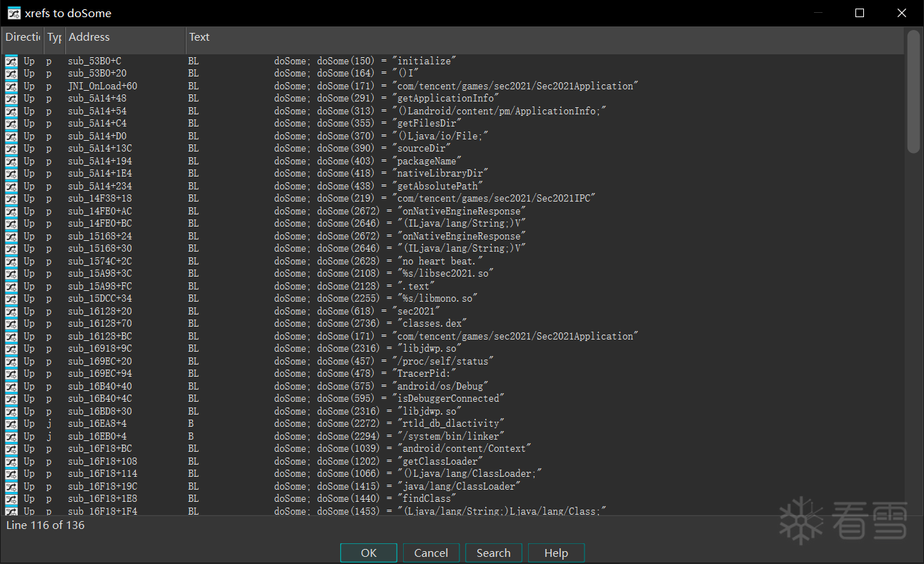
Task: Click the xref icon beside sub_5A14+13C
Action: [x=11, y=149]
